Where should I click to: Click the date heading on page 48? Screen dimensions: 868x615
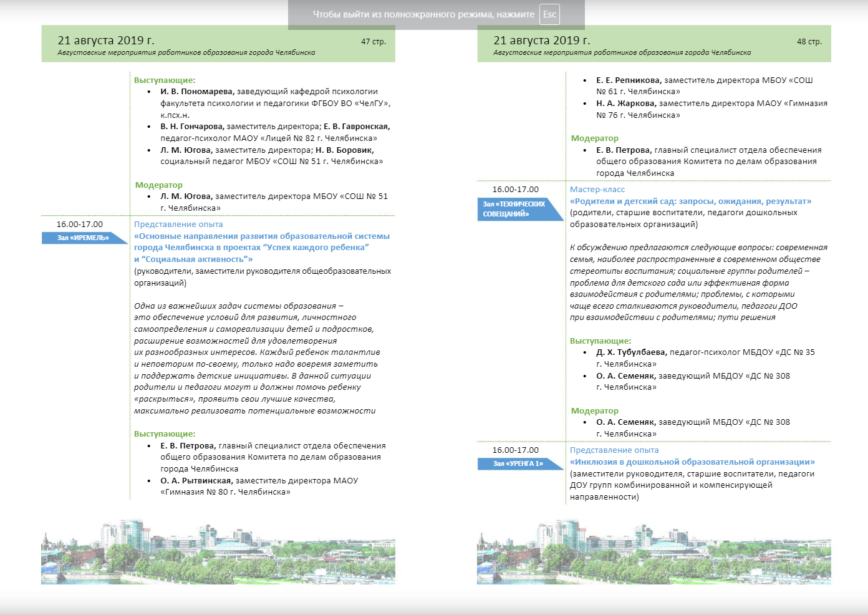click(x=542, y=41)
